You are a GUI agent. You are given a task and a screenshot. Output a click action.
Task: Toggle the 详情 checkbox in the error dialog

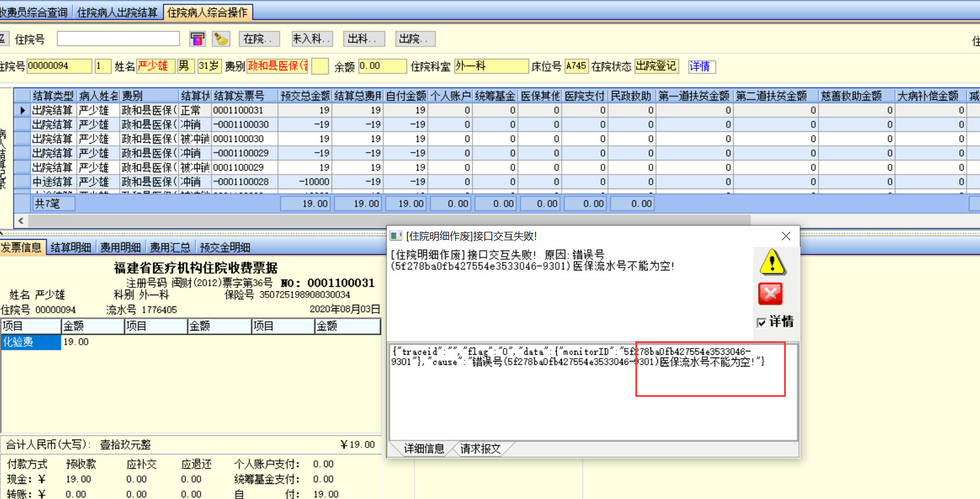(x=761, y=323)
